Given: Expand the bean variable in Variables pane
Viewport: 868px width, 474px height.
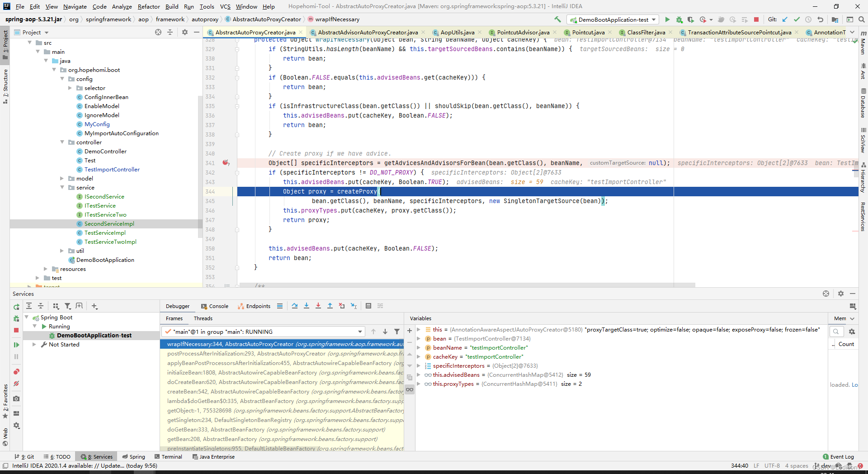Looking at the screenshot, I should tap(419, 338).
